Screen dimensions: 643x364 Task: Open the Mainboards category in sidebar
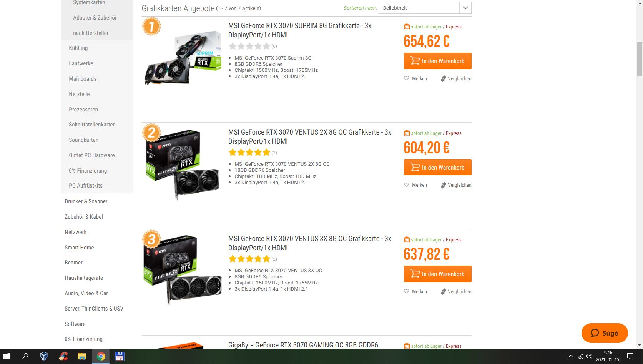pos(83,79)
